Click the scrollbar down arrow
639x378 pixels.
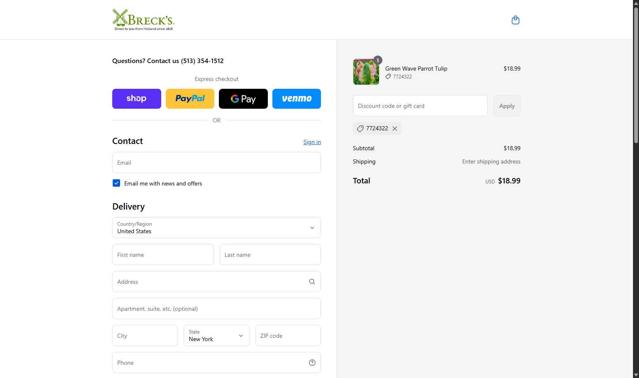[x=636, y=375]
